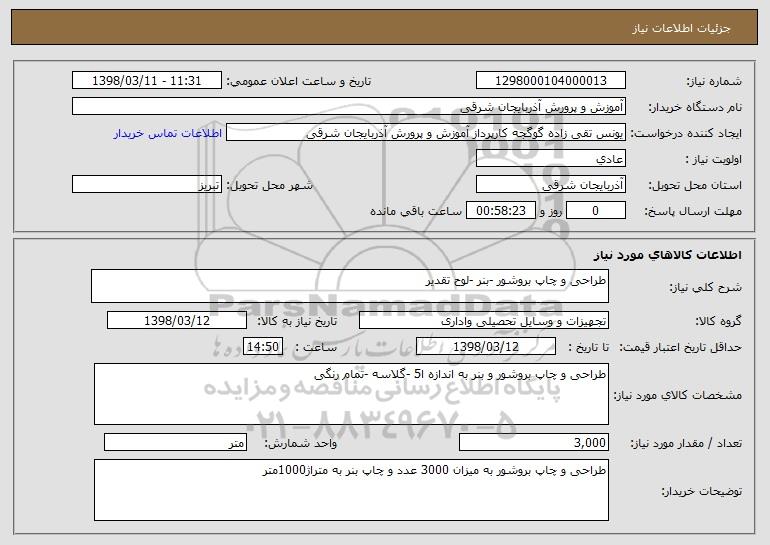770x545 pixels.
Task: Select the announcement date field 1398/03/11 - 11:31
Action: (147, 81)
